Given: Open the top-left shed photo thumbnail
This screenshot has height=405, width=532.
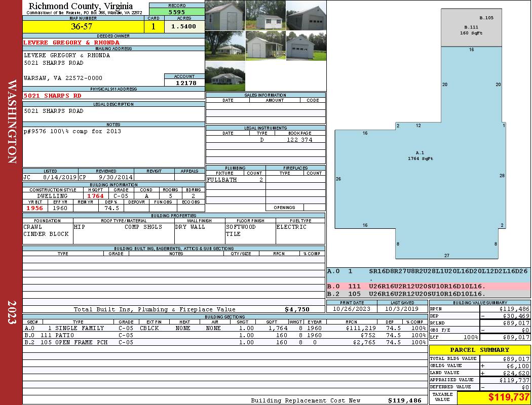Looking at the screenshot, I should click(225, 15).
